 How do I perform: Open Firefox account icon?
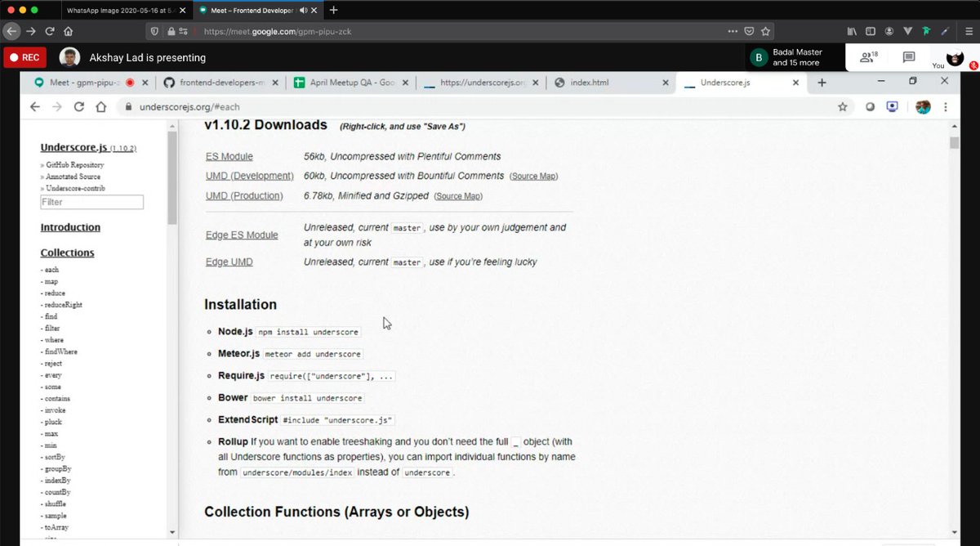click(889, 31)
